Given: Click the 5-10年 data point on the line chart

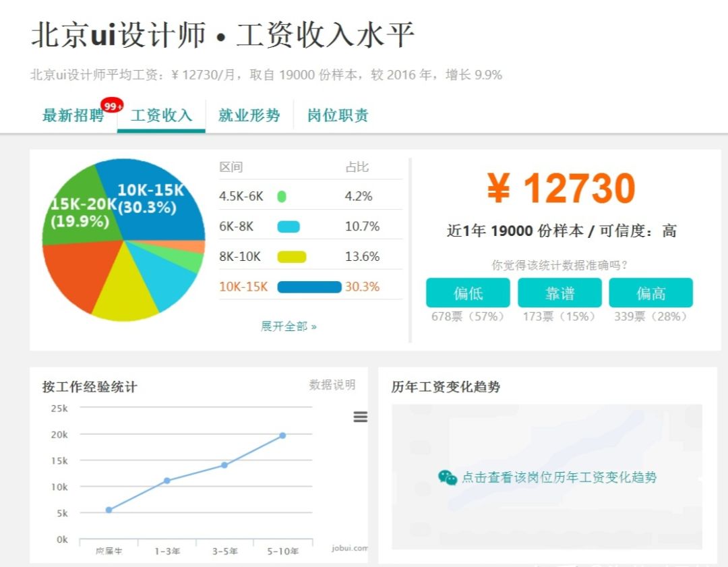Looking at the screenshot, I should point(283,434).
